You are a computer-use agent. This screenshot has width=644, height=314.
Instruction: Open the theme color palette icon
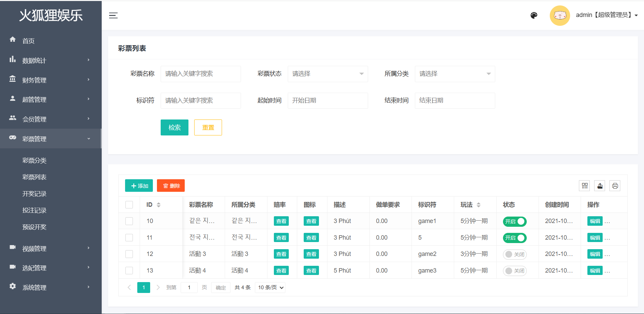(x=534, y=15)
